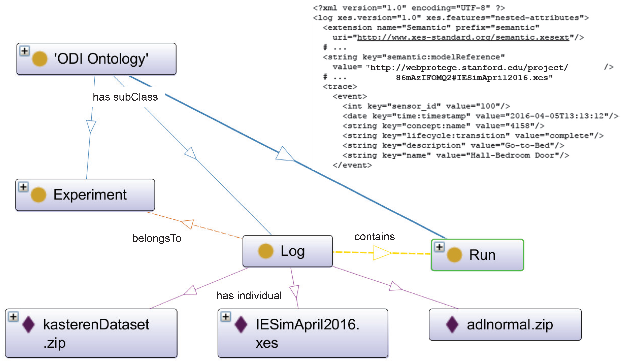Viewport: 625px width, 364px height.
Task: Click the purple diamond of IESimApril2016.xes
Action: (x=241, y=324)
